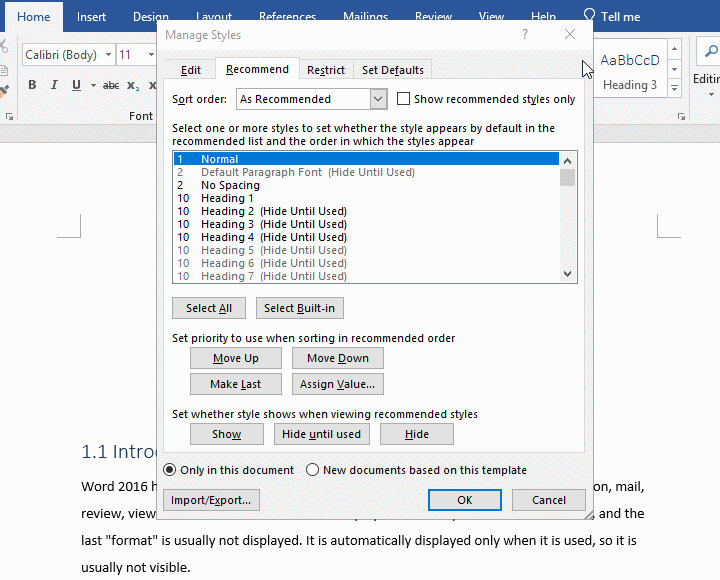The width and height of the screenshot is (720, 580).
Task: Click the Show button
Action: 227,434
